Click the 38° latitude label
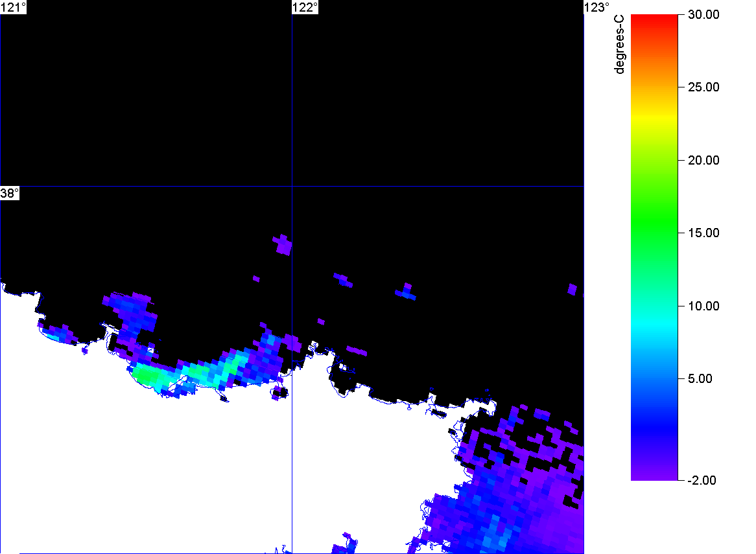 click(10, 193)
